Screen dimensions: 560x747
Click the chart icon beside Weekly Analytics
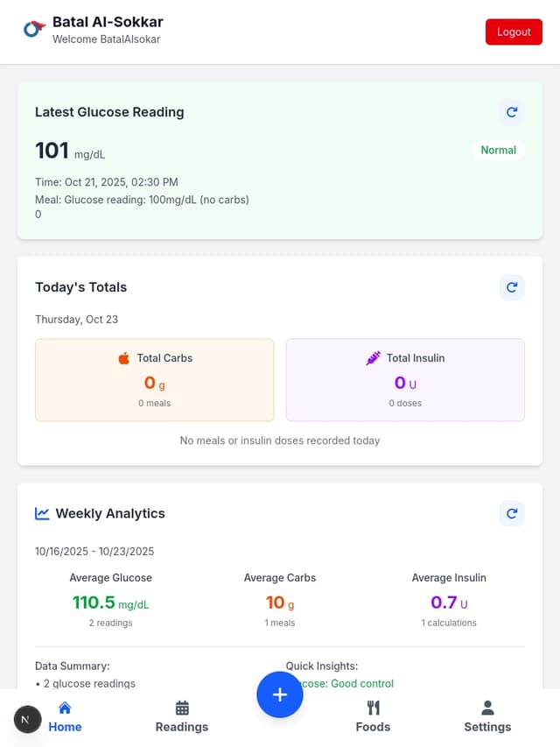[x=42, y=513]
